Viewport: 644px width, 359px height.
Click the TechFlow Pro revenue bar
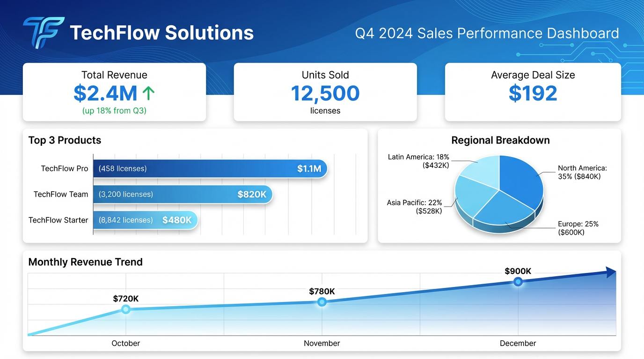[x=211, y=168]
